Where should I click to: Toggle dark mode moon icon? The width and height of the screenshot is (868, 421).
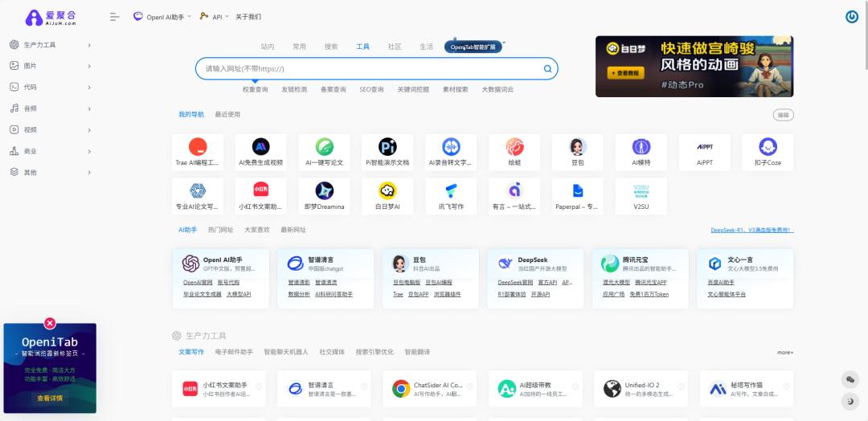[850, 402]
